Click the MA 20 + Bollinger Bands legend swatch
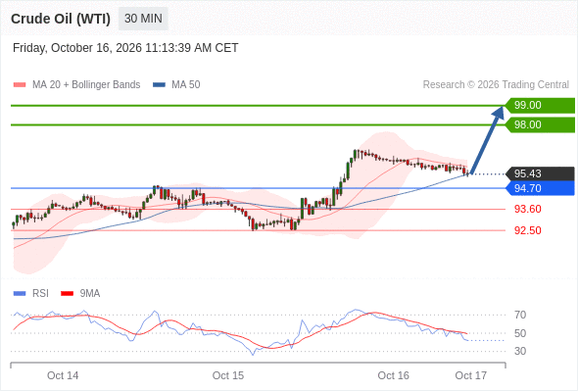 [20, 85]
